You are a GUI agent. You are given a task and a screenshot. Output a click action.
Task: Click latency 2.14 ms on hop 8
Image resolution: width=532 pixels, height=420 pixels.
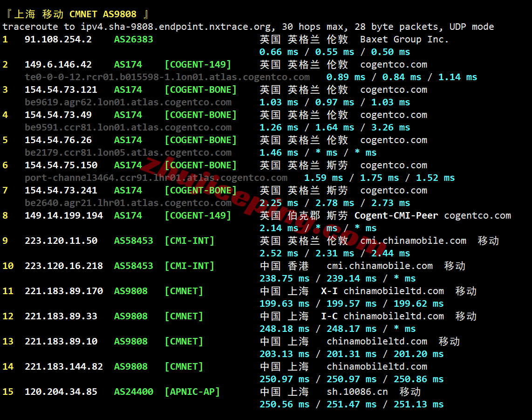pos(279,228)
